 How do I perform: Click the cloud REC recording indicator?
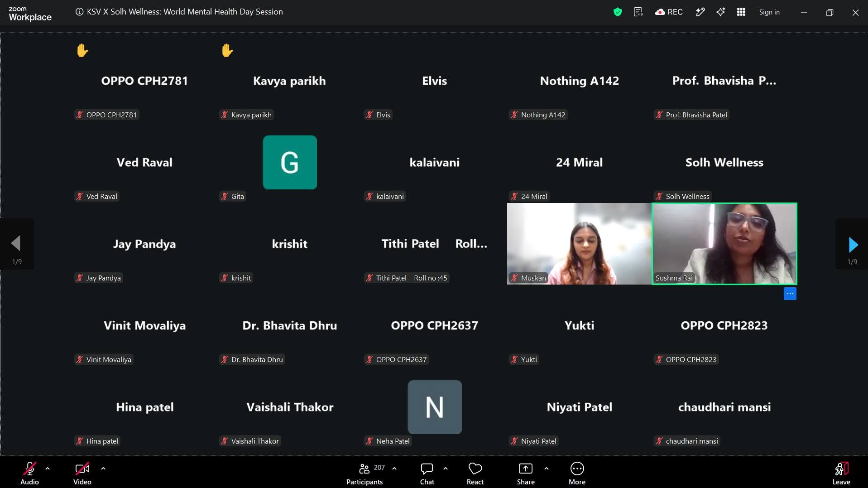point(669,12)
